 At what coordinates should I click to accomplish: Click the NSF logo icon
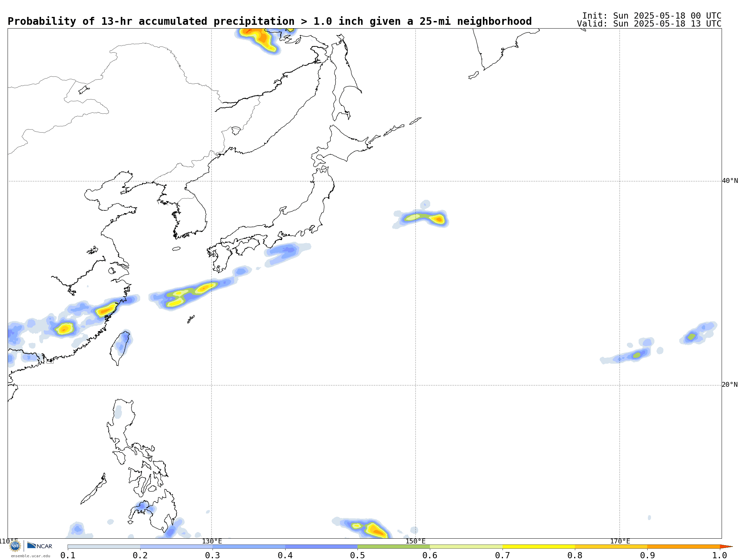pos(15,546)
